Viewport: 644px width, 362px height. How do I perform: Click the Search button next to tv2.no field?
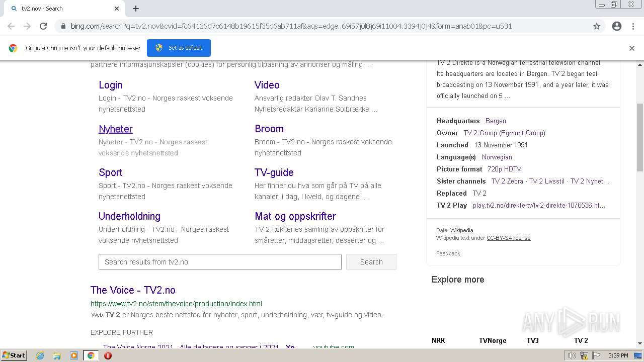371,262
